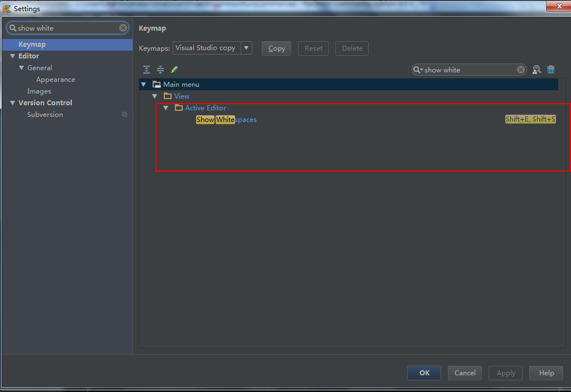Open the Subversion settings page
571x392 pixels.
[x=45, y=114]
